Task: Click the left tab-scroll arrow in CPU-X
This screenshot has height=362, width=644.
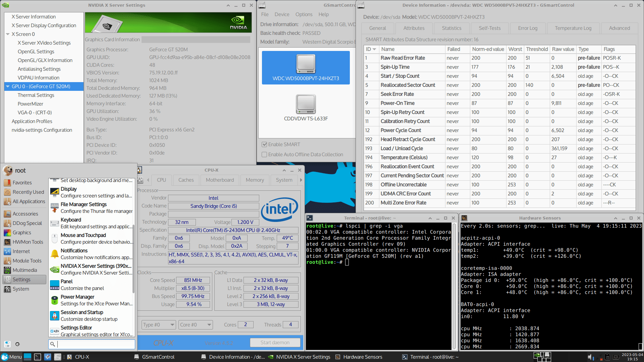Action: (x=148, y=180)
